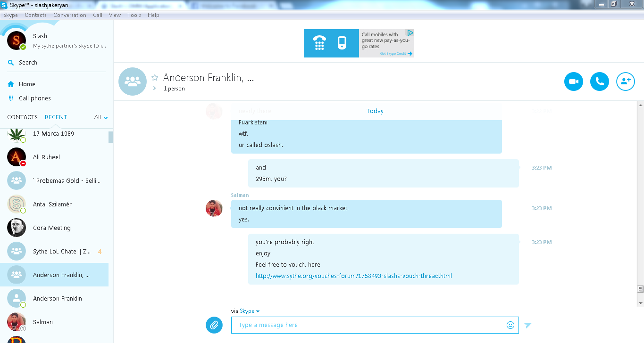
Task: Open the Probemas Gold group chat
Action: (x=54, y=180)
